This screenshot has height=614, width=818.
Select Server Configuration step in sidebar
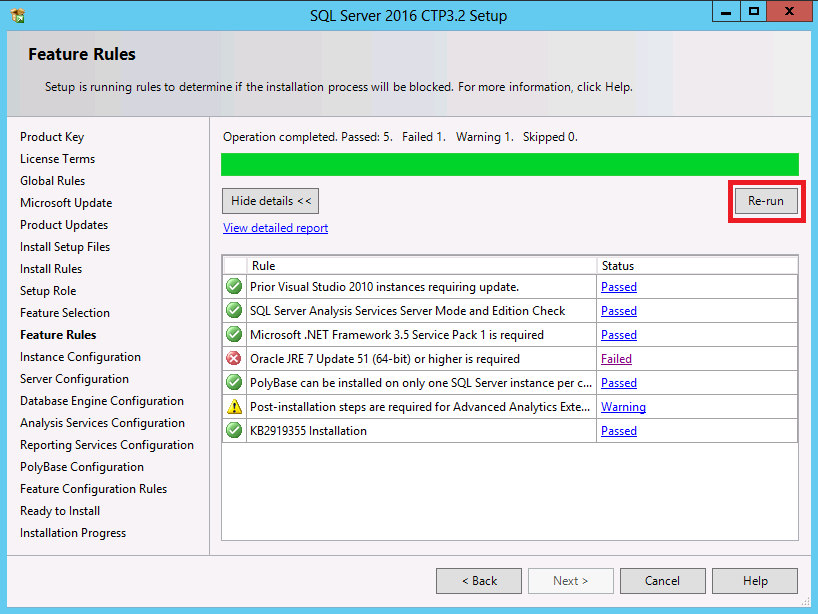point(75,379)
